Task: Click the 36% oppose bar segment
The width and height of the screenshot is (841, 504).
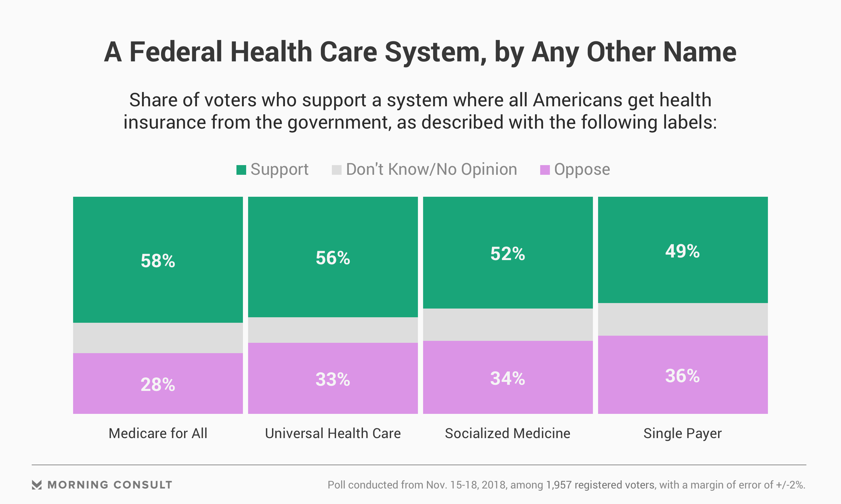Action: click(683, 374)
